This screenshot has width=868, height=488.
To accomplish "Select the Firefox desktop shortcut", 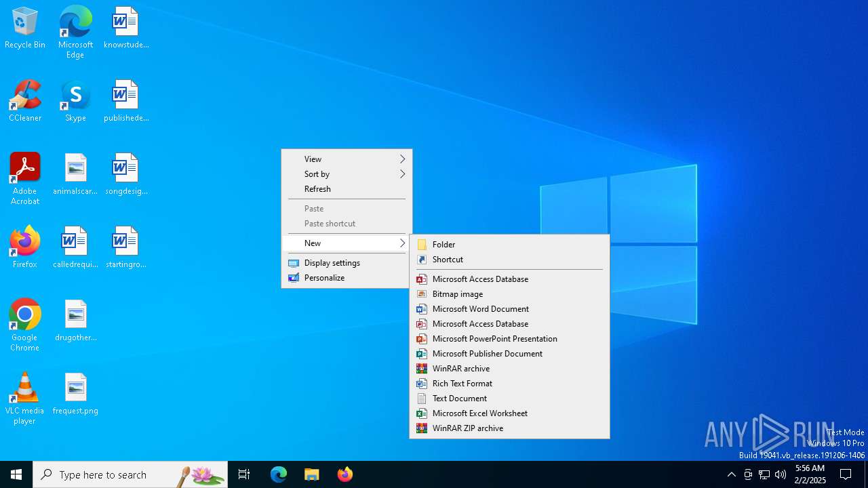I will click(x=25, y=248).
